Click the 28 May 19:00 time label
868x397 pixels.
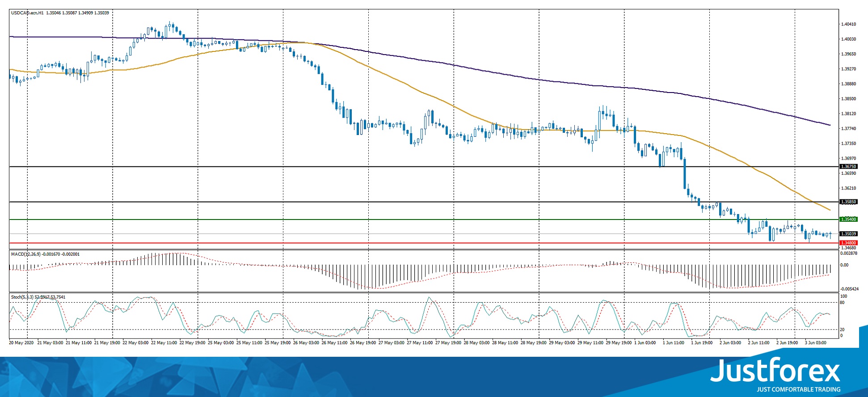pyautogui.click(x=534, y=343)
